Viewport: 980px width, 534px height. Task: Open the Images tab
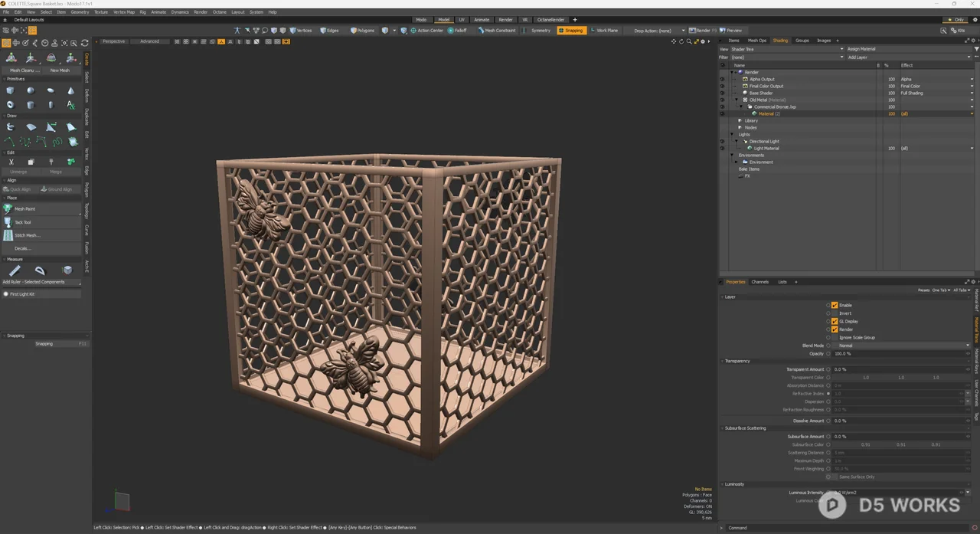click(x=824, y=41)
